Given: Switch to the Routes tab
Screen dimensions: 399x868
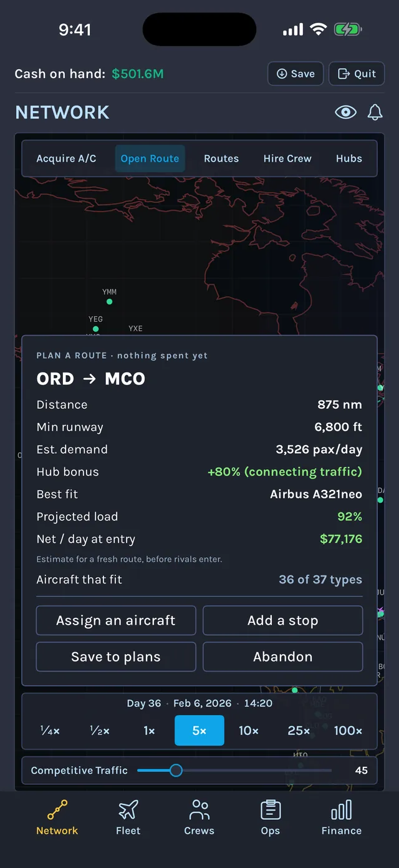Looking at the screenshot, I should (x=221, y=158).
